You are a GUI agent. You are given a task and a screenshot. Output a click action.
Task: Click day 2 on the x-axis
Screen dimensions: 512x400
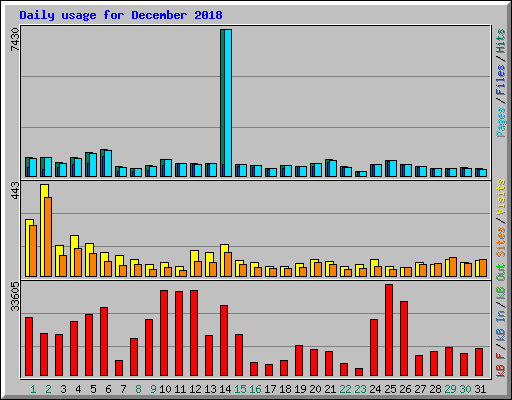48,389
